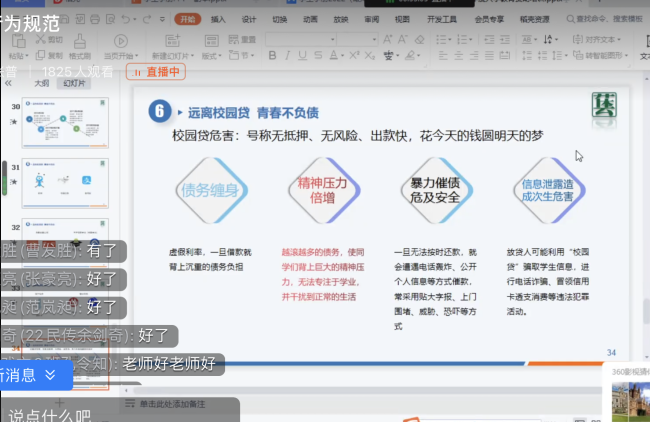Switch to the 放映 (Slideshow) tab

[341, 19]
